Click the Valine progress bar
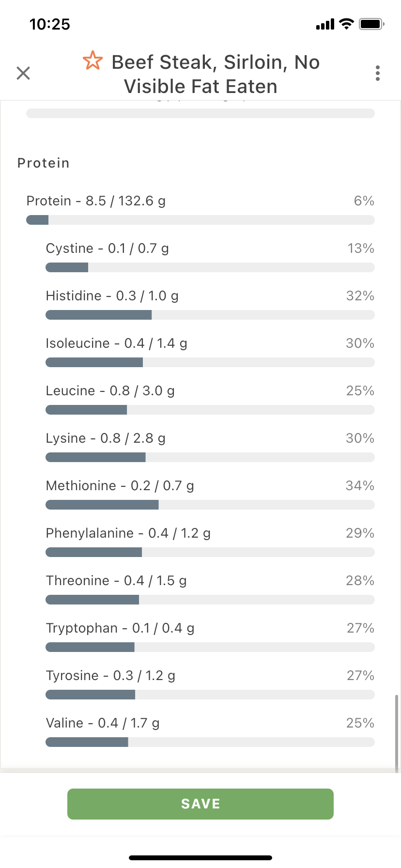 210,742
